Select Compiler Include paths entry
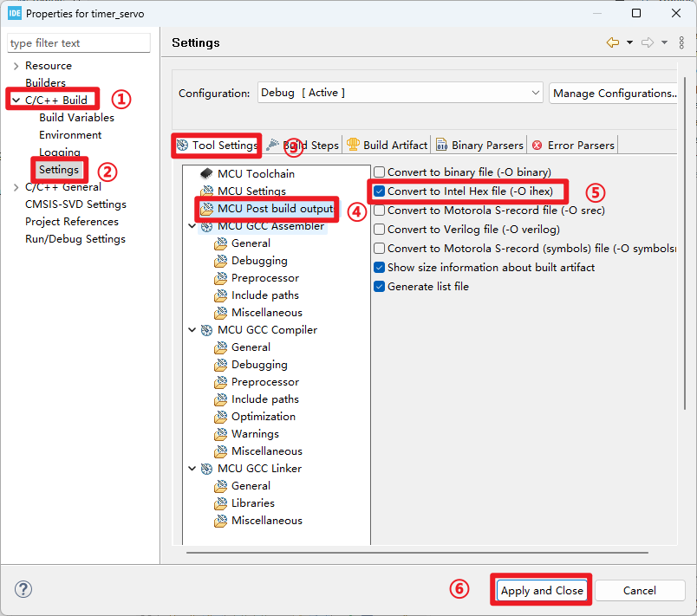Image resolution: width=697 pixels, height=616 pixels. point(265,399)
